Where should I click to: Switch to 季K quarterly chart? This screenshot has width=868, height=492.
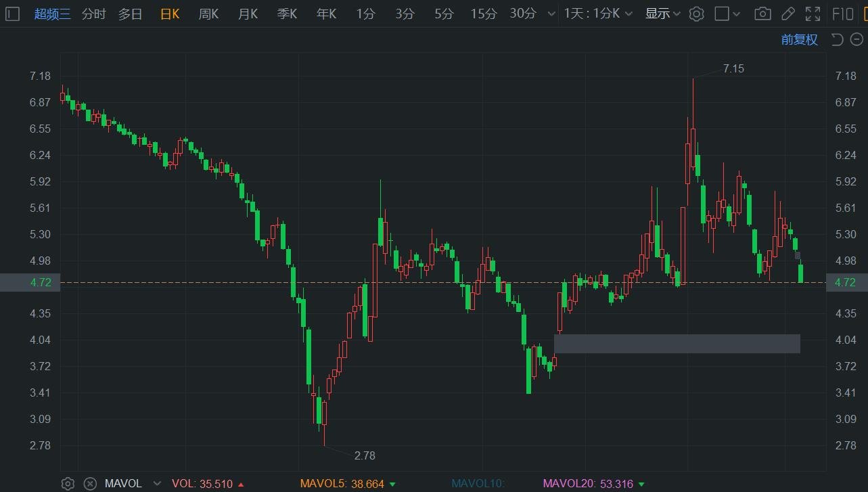(x=288, y=14)
